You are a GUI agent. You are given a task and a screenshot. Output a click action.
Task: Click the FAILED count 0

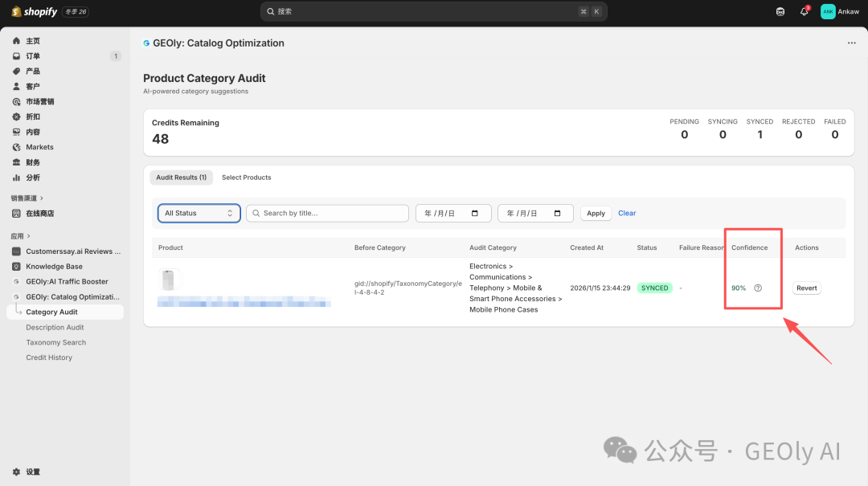point(835,134)
